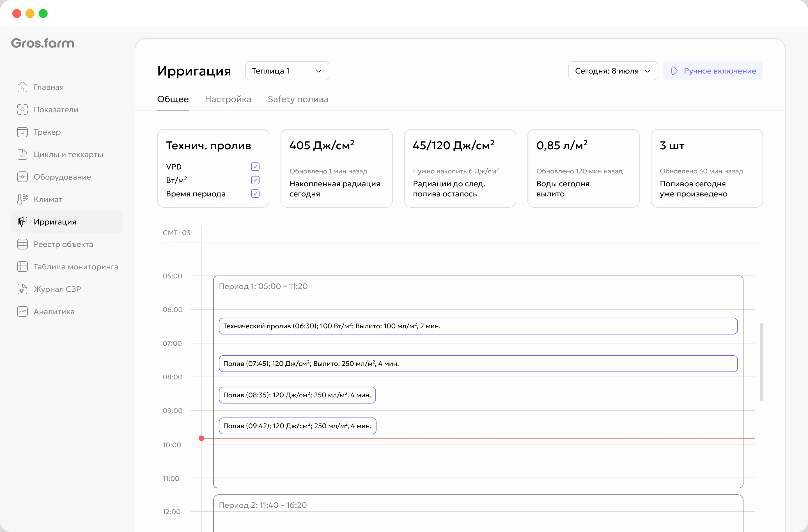The width and height of the screenshot is (808, 532).
Task: Click 'Обновлено 1 мин назад' text
Action: [328, 171]
